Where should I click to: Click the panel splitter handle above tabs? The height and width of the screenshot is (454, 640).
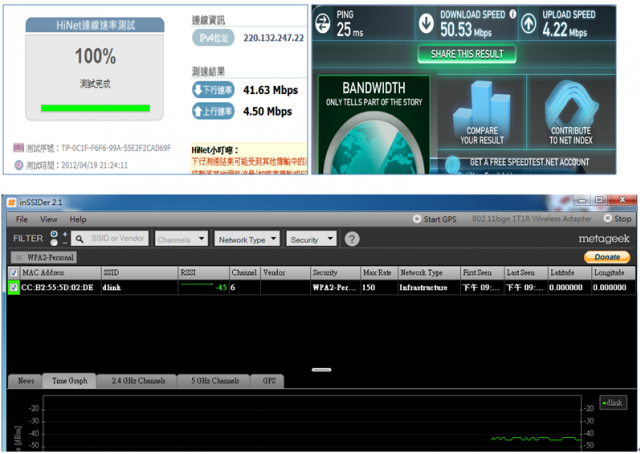pos(321,370)
